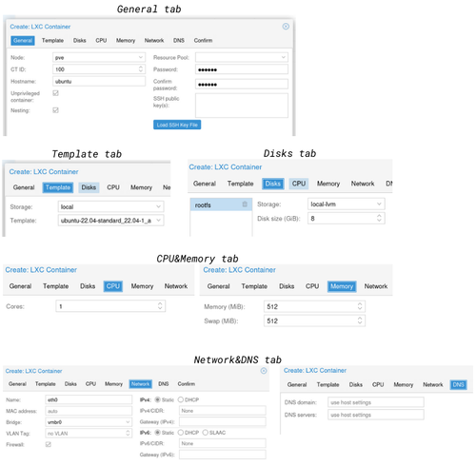
Task: Click the Gateway (IPv4) input field
Action: point(223,421)
